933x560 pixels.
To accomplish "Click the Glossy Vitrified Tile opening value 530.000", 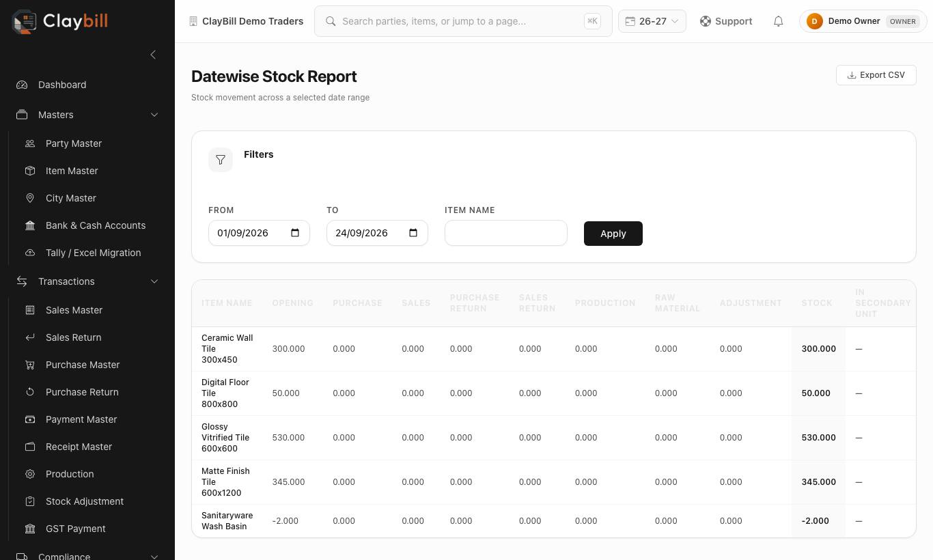I will (288, 438).
